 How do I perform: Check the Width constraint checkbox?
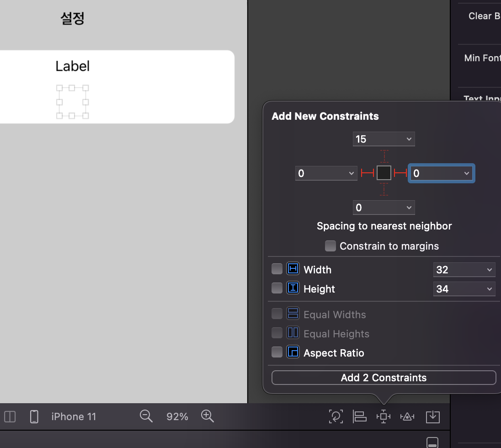click(277, 269)
